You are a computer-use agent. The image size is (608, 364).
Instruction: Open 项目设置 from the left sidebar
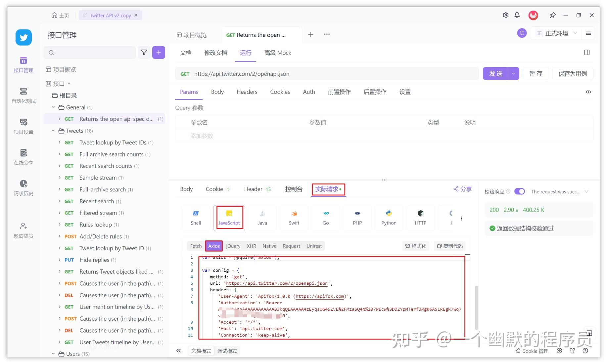[23, 126]
